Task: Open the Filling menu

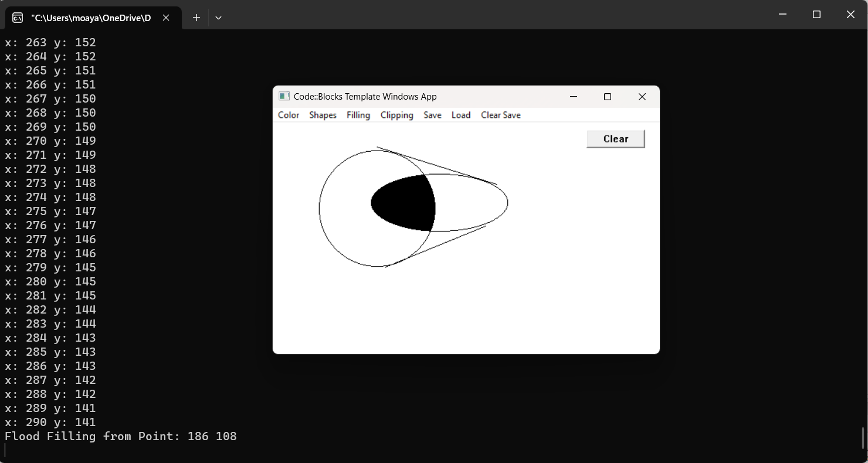Action: click(x=358, y=115)
